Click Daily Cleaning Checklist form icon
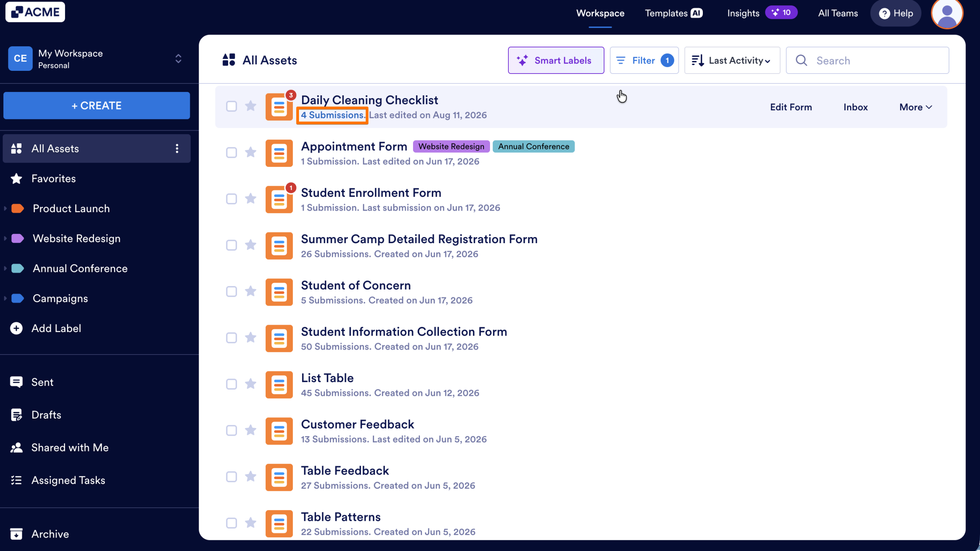 click(279, 107)
